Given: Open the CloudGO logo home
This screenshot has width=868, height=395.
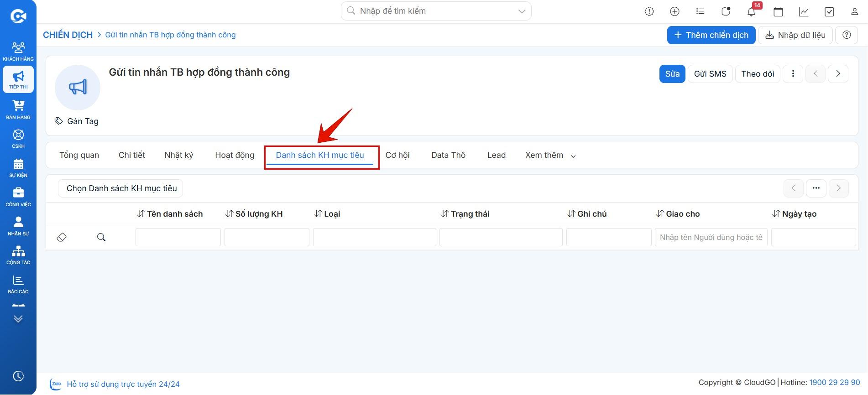Looking at the screenshot, I should click(18, 16).
